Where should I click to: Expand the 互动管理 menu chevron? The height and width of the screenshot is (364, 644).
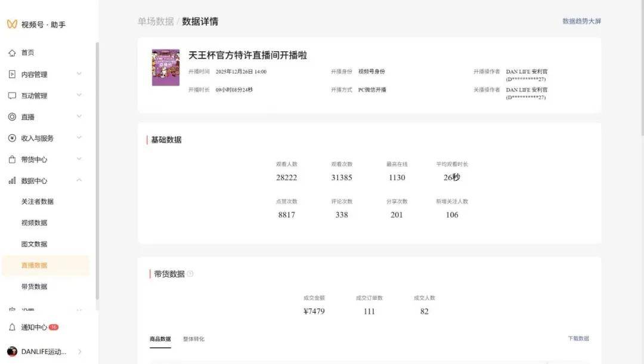point(79,95)
